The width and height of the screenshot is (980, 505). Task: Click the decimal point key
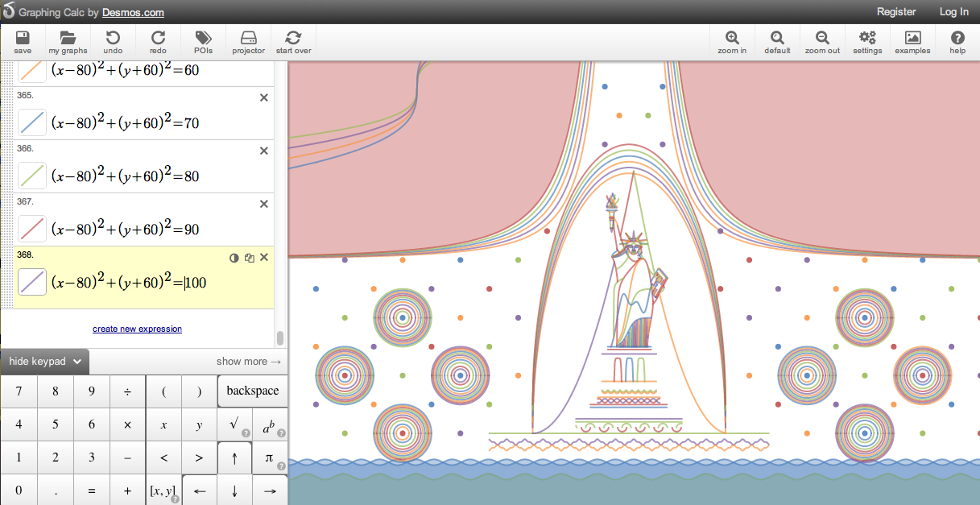pos(56,491)
